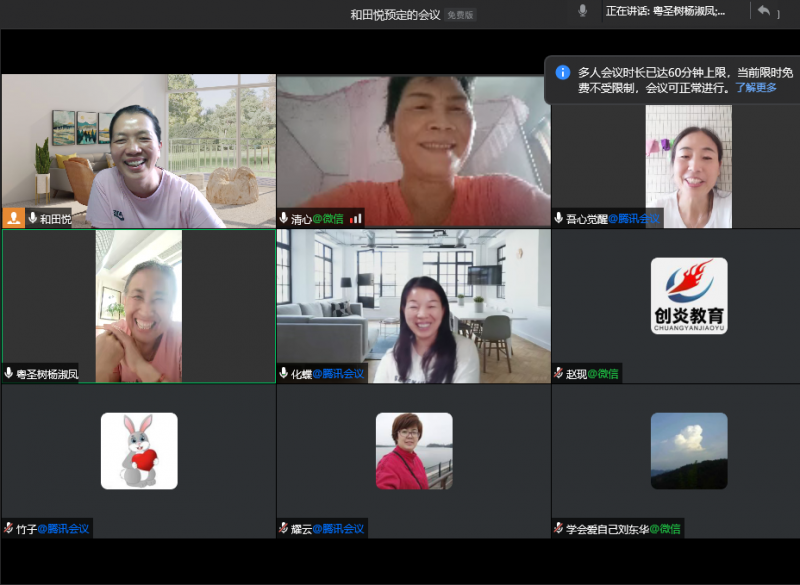Select the 创炎教育 logo tile of 赵现
800x585 pixels.
(x=689, y=296)
